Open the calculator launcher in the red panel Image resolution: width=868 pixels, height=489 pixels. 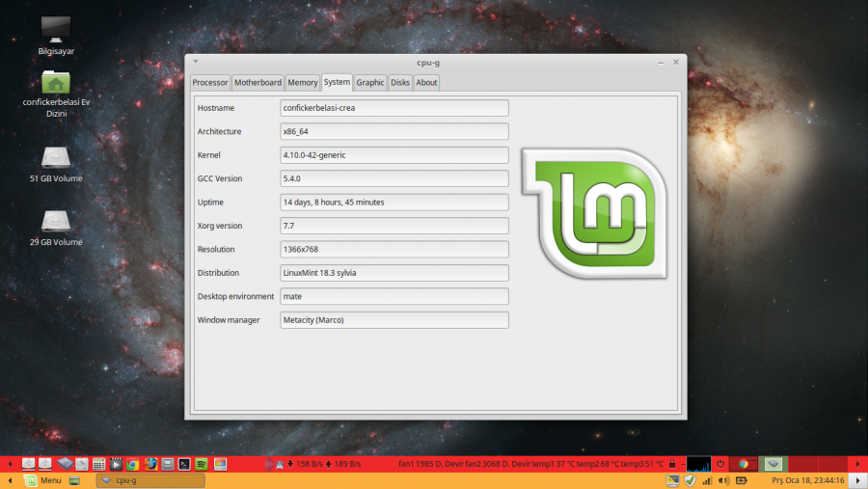[x=98, y=464]
